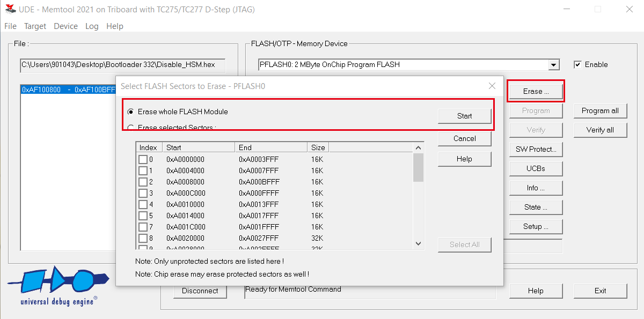This screenshot has width=644, height=319.
Task: Uncheck the Enable checkbox for PFLASH0
Action: tap(578, 64)
